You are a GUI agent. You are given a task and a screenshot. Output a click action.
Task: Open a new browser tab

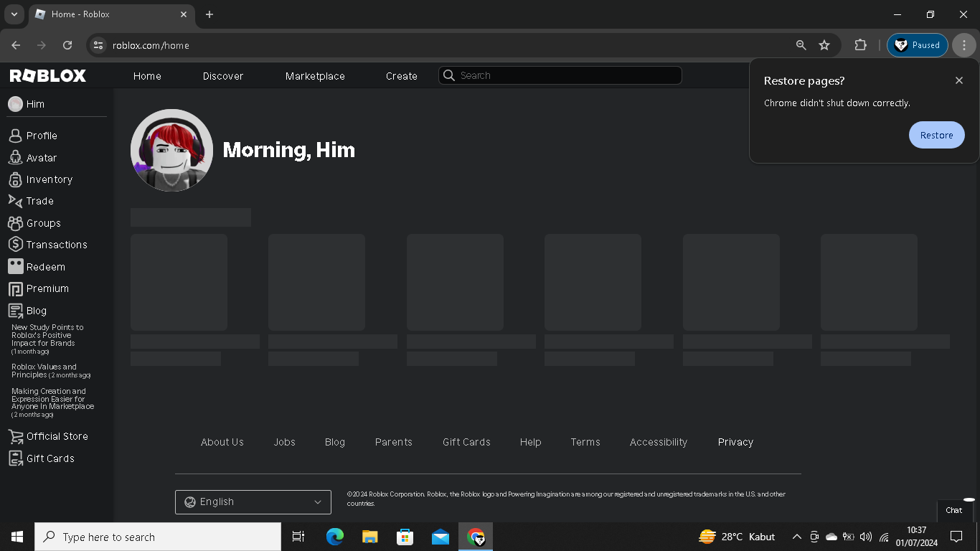point(209,14)
